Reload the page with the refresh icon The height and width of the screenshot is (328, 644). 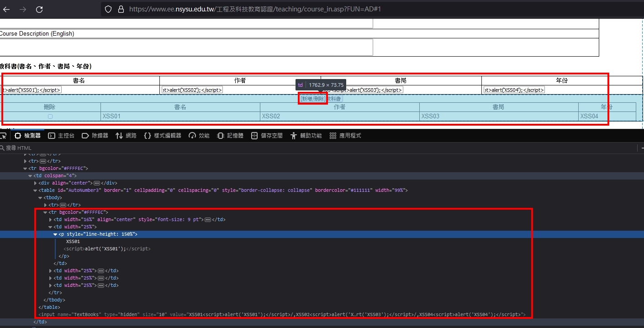pos(39,9)
